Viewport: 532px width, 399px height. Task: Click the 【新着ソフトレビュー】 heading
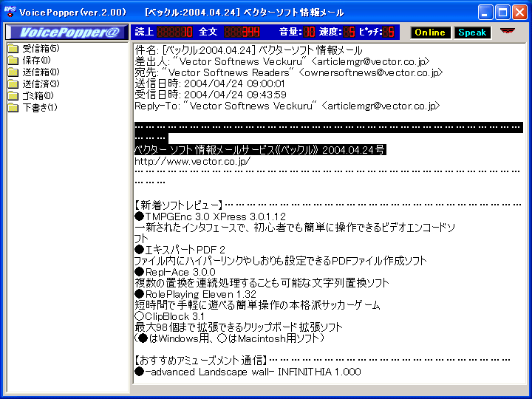179,205
